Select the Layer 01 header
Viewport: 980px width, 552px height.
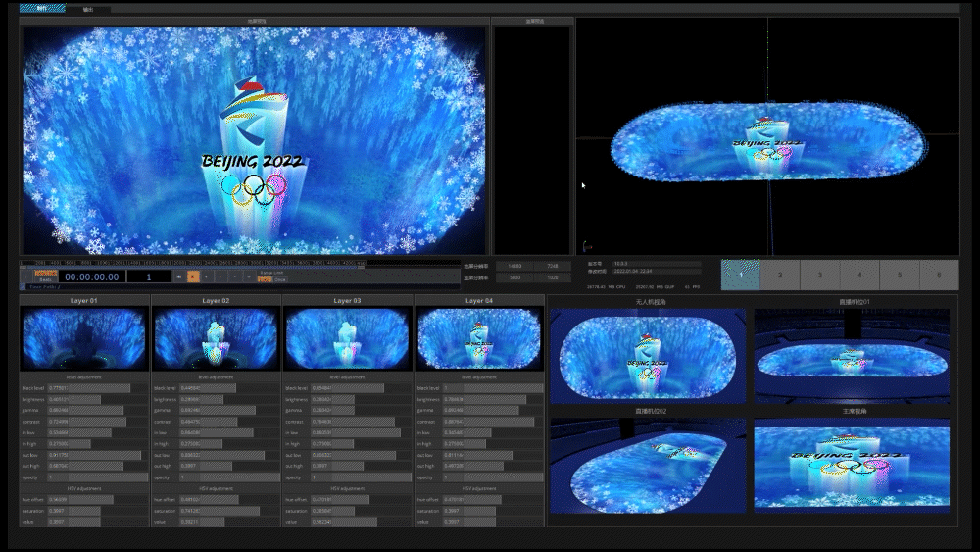[x=83, y=301]
